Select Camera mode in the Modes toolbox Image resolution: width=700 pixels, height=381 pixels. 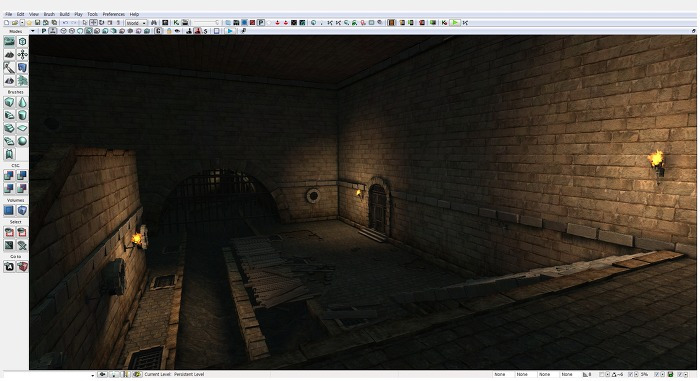tap(9, 42)
